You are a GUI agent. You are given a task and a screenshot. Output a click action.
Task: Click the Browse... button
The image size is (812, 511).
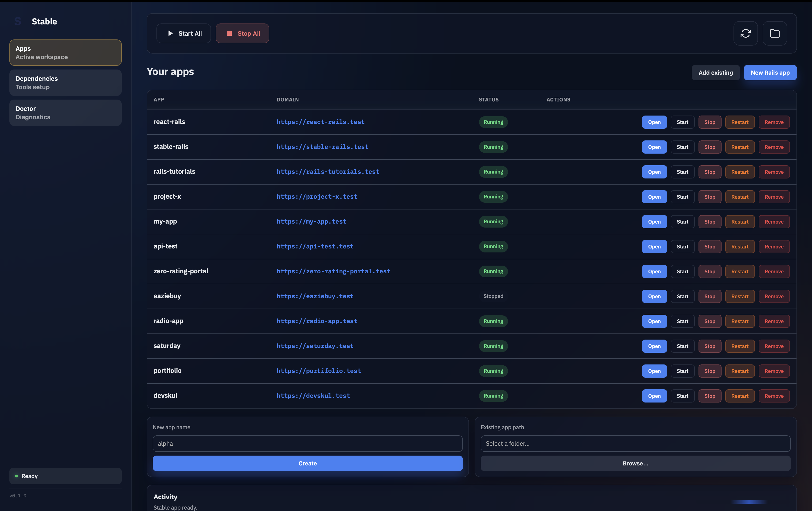click(x=635, y=464)
